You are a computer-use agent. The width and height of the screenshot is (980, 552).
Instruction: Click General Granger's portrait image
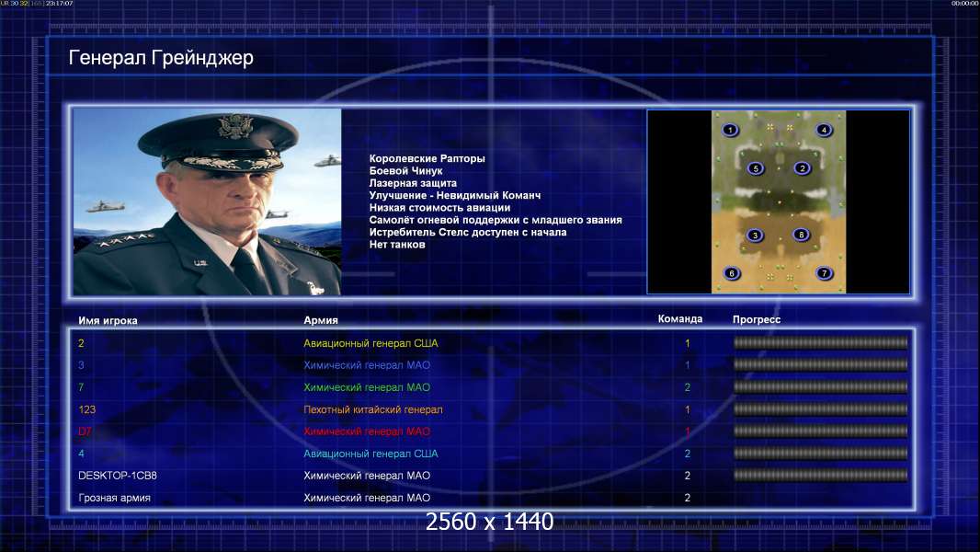(x=207, y=201)
